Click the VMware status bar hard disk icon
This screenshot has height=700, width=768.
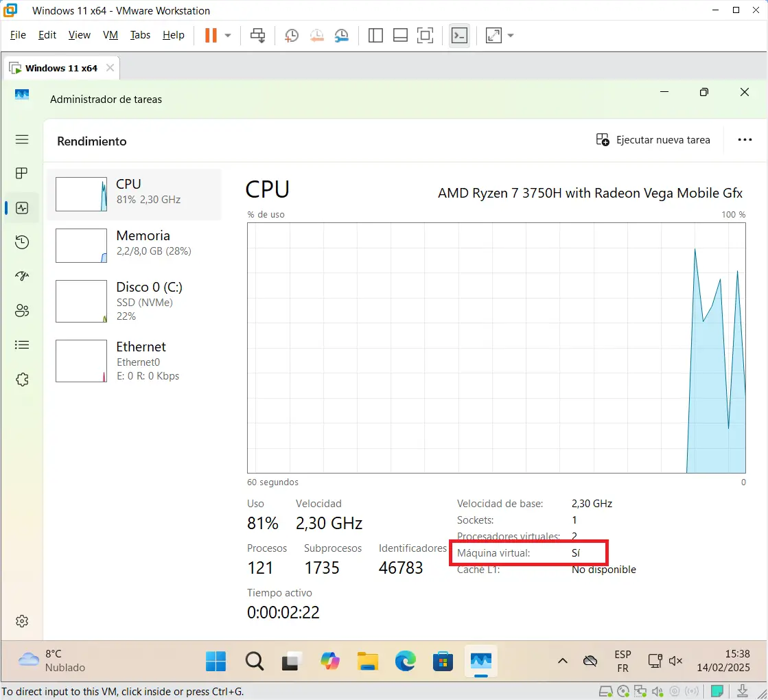606,691
